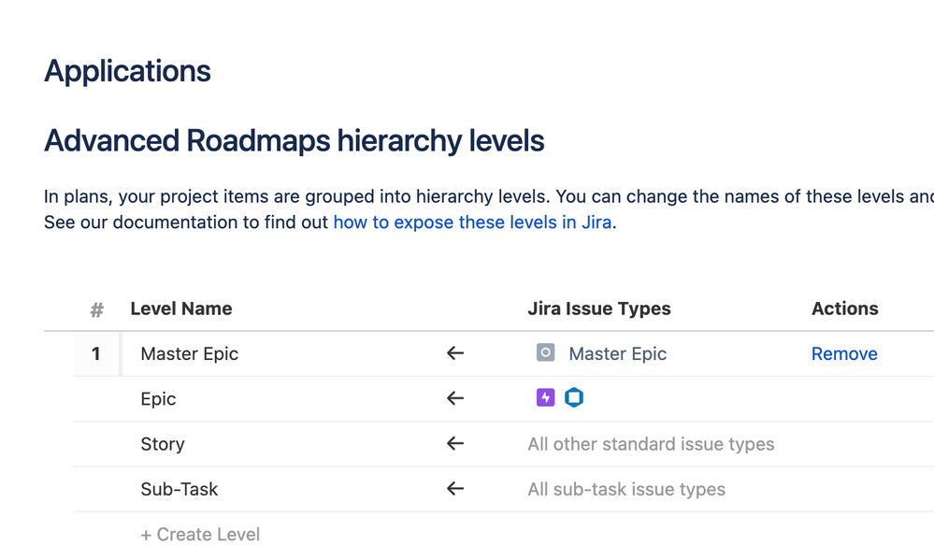Viewport: 934px width, 560px height.
Task: Click the 'Level Name' column header
Action: coord(181,309)
